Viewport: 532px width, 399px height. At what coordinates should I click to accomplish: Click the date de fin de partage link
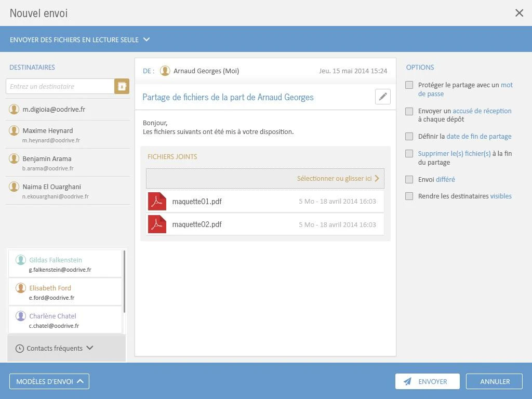tap(478, 137)
